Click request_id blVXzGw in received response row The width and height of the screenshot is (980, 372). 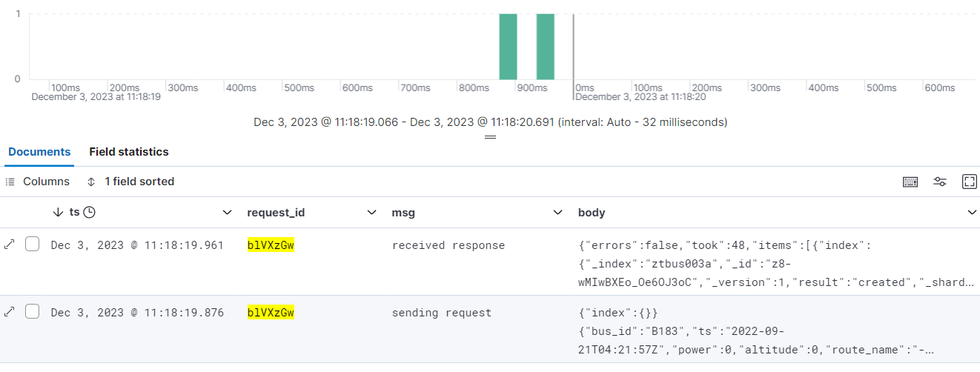(x=271, y=245)
